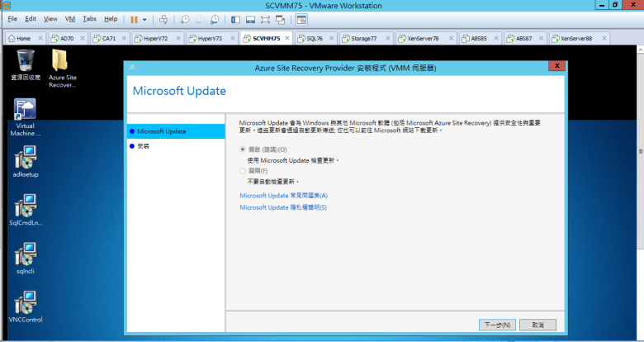Expand the dropdown arrow next to pause
The width and height of the screenshot is (644, 342).
pyautogui.click(x=144, y=18)
